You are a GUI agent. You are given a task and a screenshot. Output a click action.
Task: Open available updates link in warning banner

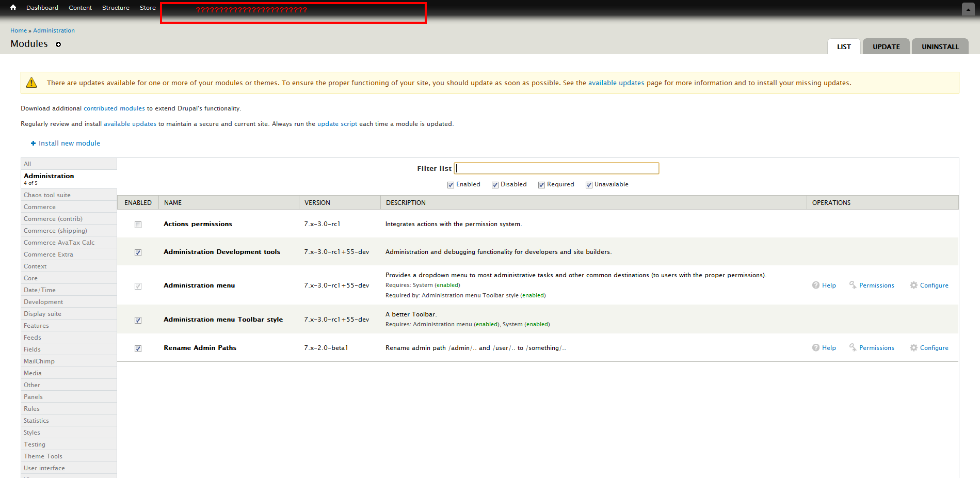616,83
